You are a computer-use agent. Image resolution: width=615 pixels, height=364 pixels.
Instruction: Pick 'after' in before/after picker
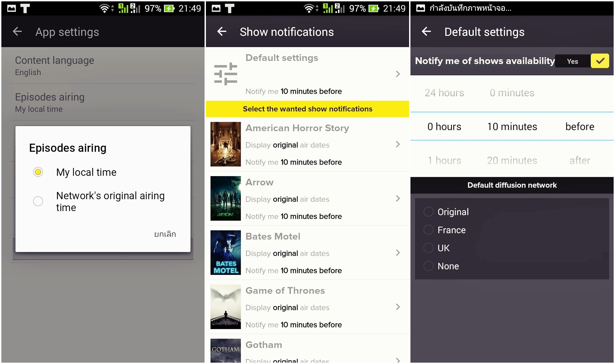click(x=580, y=160)
